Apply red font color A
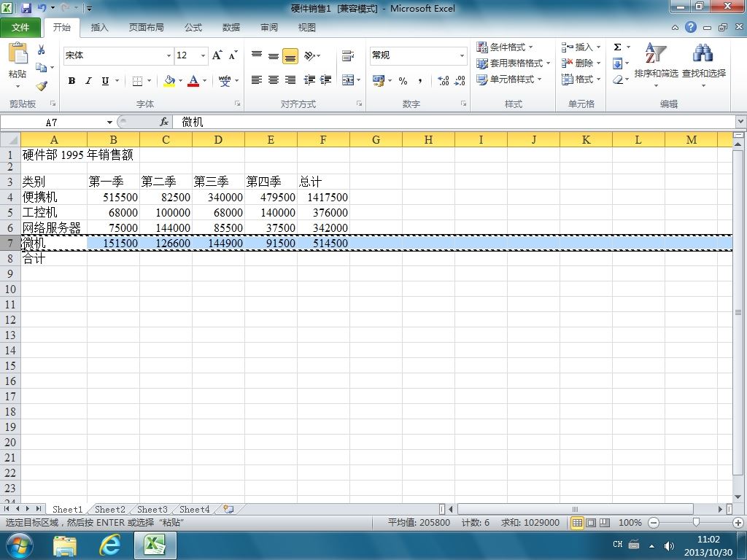Image resolution: width=747 pixels, height=560 pixels. [x=193, y=81]
